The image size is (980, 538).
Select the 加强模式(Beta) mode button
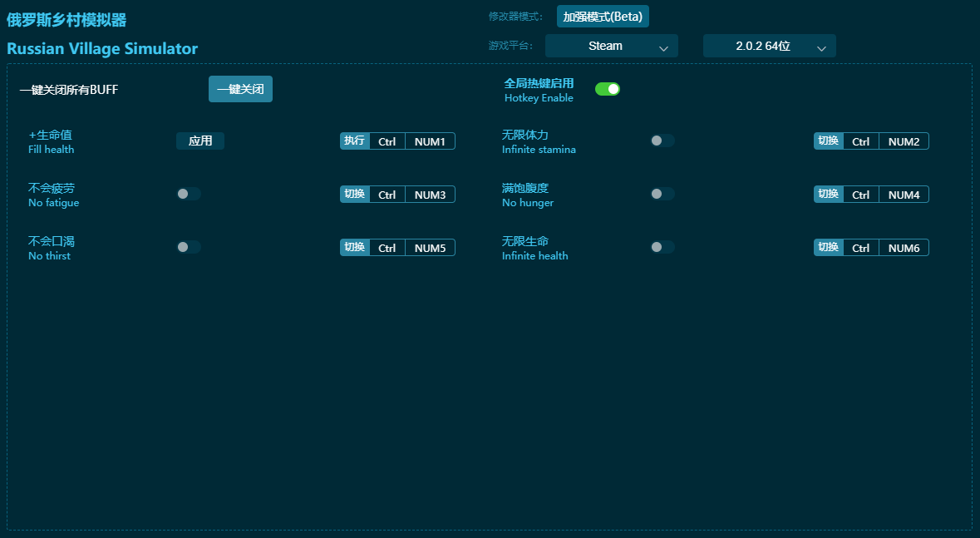[x=603, y=17]
